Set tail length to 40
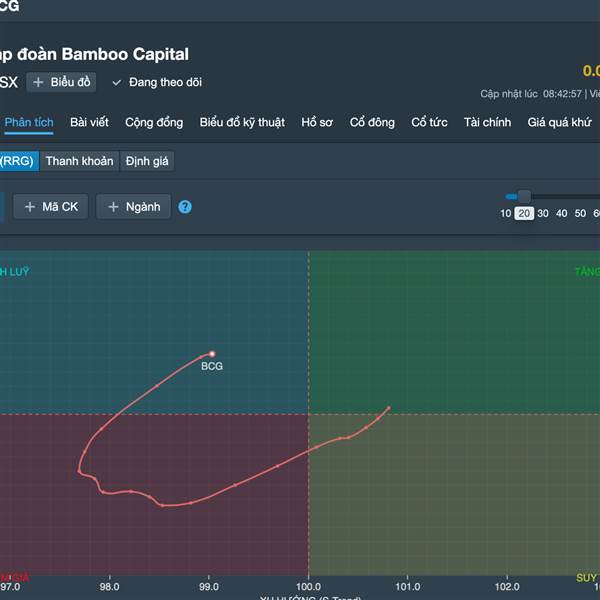Screen dimensions: 600x600 (x=561, y=214)
